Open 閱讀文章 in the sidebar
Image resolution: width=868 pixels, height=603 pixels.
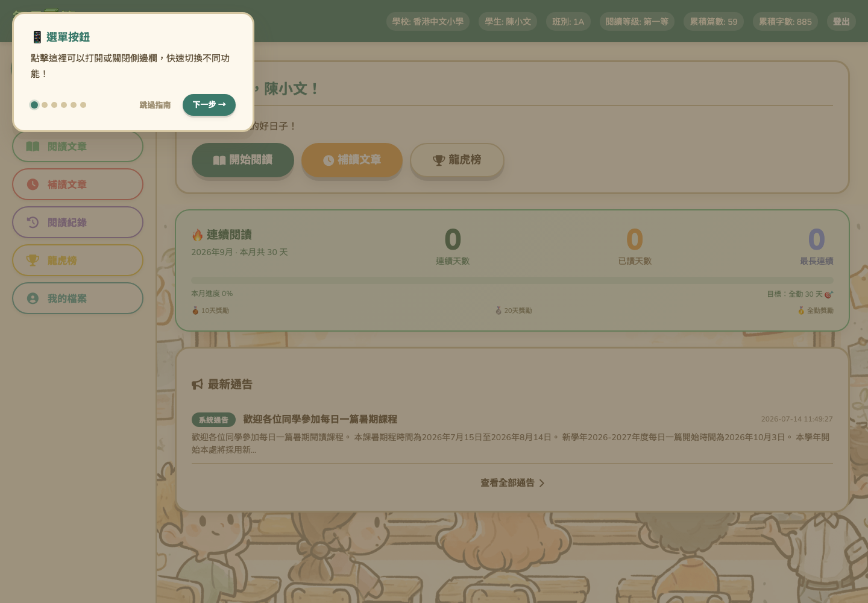[x=78, y=147]
